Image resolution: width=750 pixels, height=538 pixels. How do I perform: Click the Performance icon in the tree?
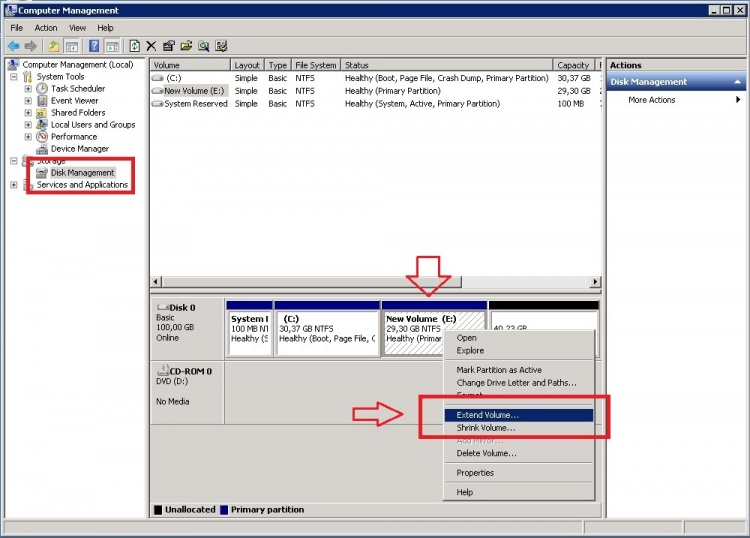[42, 137]
